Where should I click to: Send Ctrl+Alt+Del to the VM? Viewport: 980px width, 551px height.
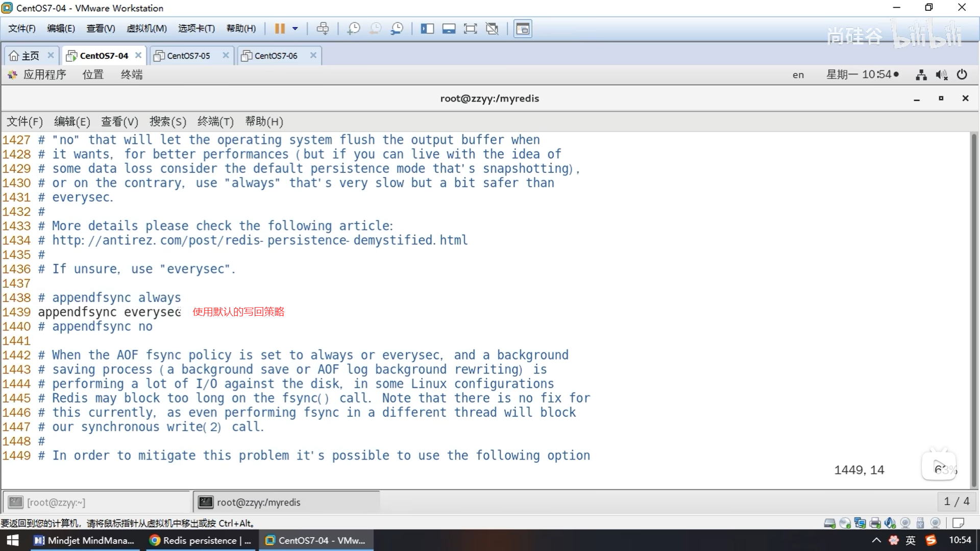pyautogui.click(x=323, y=29)
